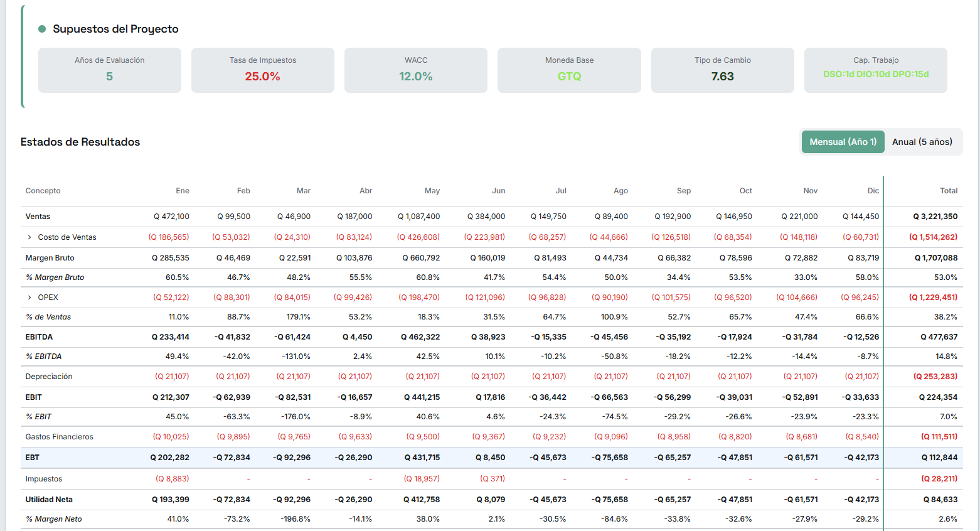Switch to Mensual (Año 1) view
The image size is (980, 531).
(843, 142)
